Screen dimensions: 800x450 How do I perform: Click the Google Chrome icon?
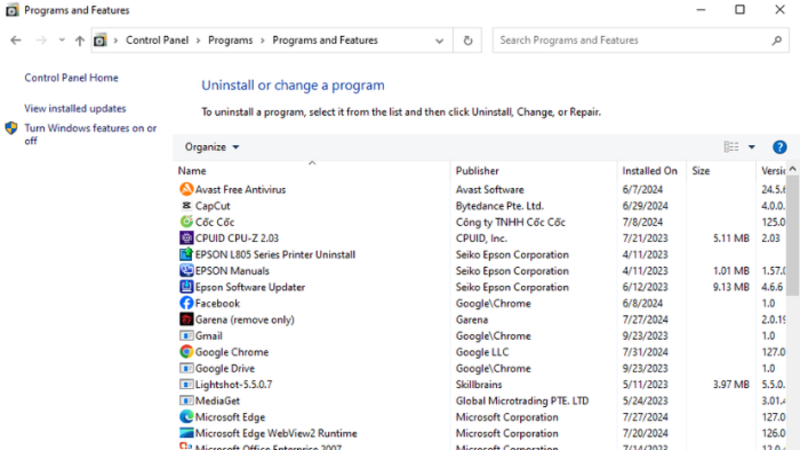click(x=186, y=352)
